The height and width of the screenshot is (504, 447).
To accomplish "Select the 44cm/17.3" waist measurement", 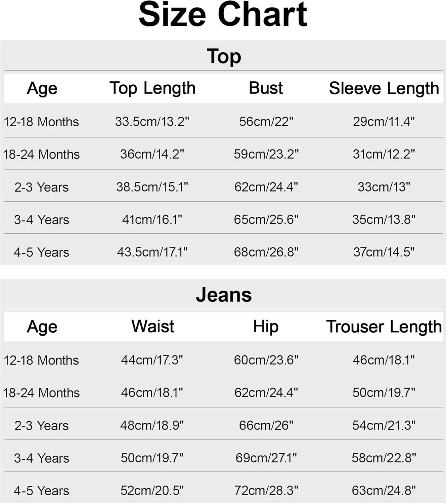I will tap(152, 360).
